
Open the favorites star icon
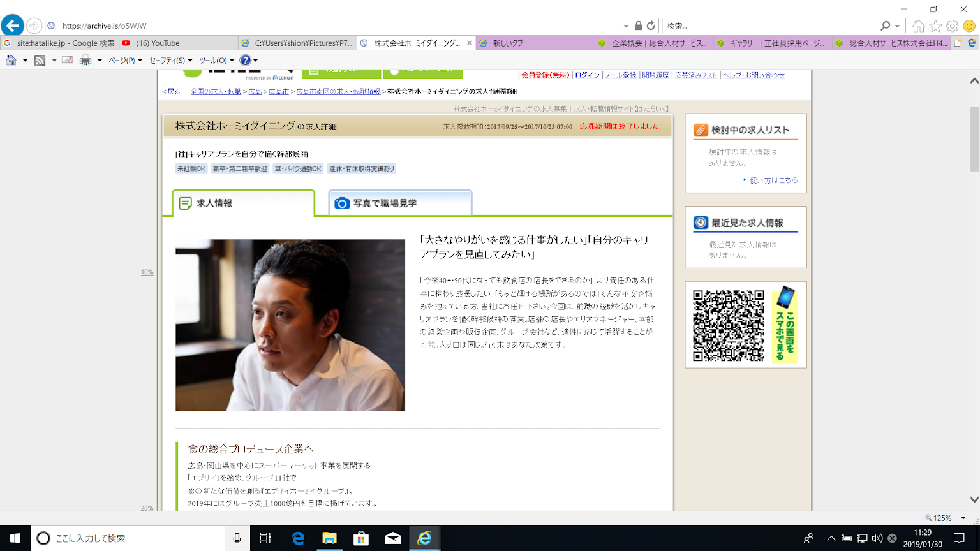coord(935,26)
